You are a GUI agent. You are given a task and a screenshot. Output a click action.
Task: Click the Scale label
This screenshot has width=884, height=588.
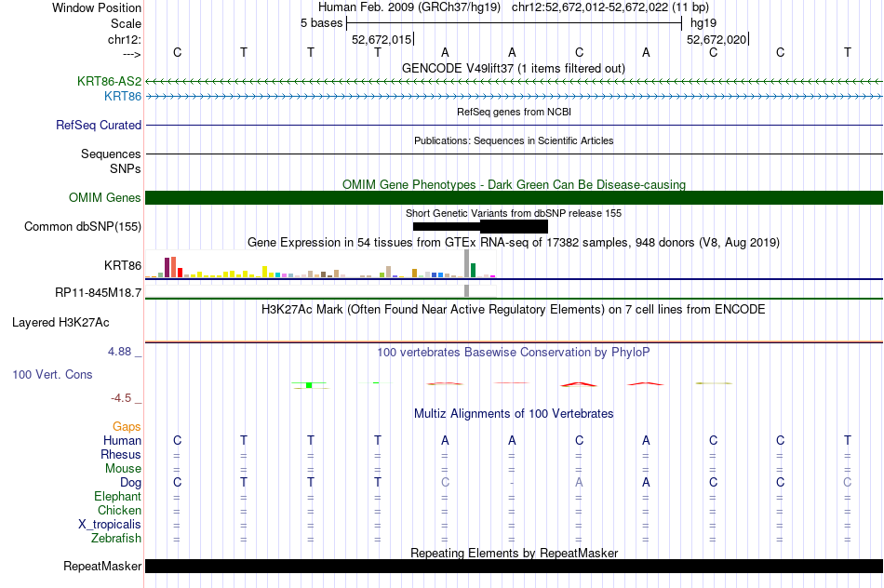pos(127,23)
